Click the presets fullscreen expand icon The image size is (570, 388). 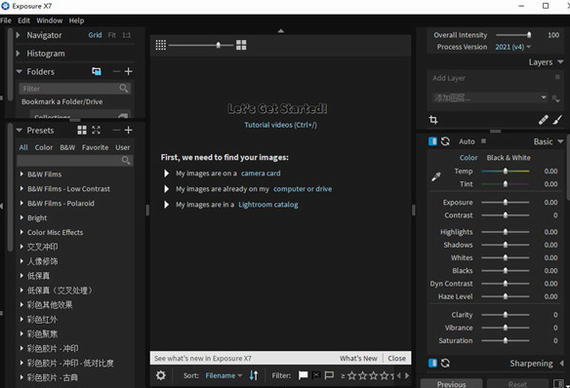pos(96,130)
